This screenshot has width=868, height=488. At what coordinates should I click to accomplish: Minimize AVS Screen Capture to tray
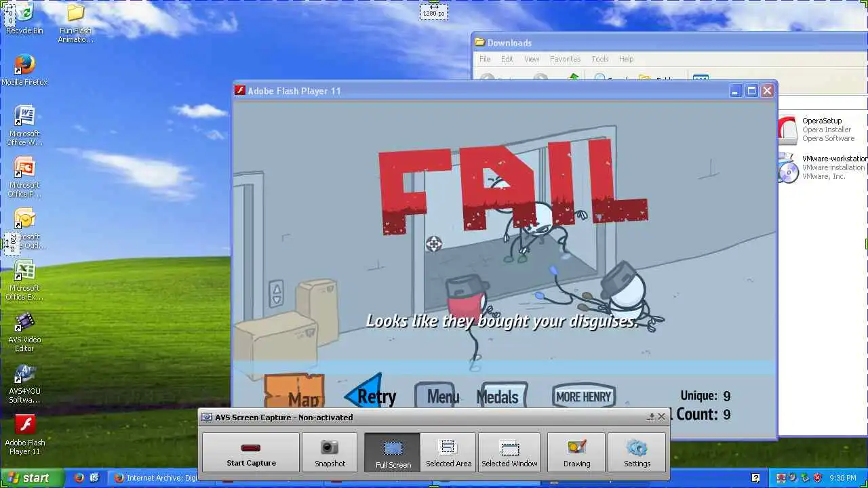click(x=651, y=417)
